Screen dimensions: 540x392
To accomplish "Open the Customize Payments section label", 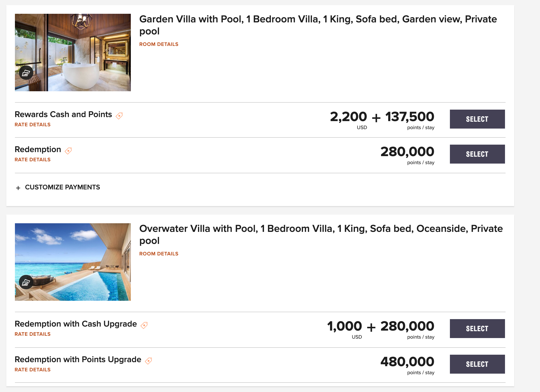I will 63,187.
